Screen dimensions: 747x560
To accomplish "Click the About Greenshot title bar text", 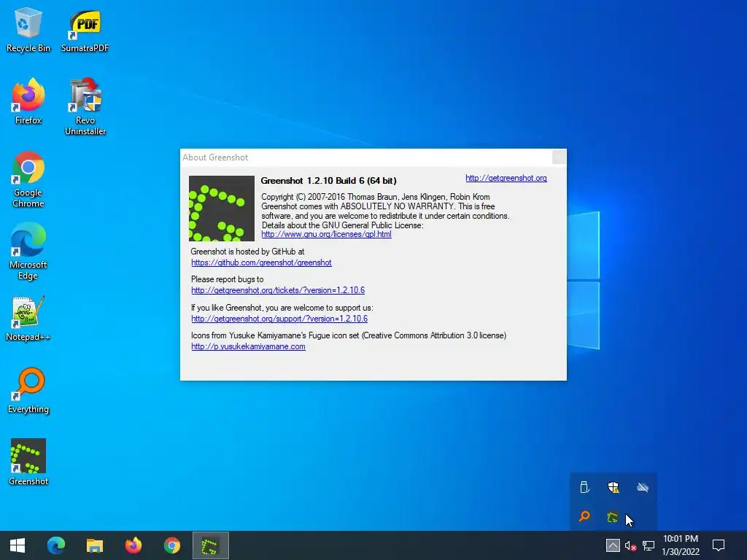I will pyautogui.click(x=215, y=157).
